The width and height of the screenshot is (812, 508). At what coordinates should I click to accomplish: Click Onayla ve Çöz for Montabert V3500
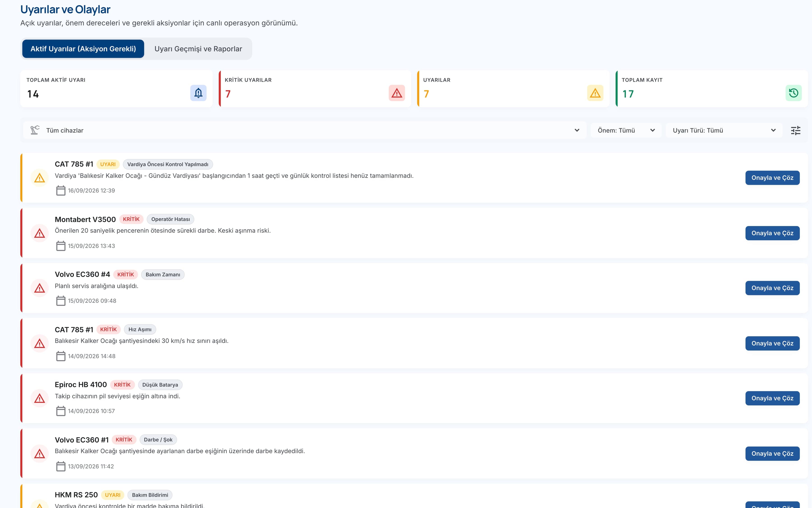pyautogui.click(x=772, y=233)
